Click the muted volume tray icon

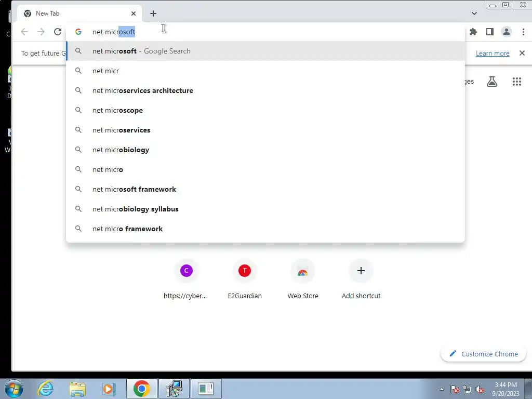click(480, 389)
